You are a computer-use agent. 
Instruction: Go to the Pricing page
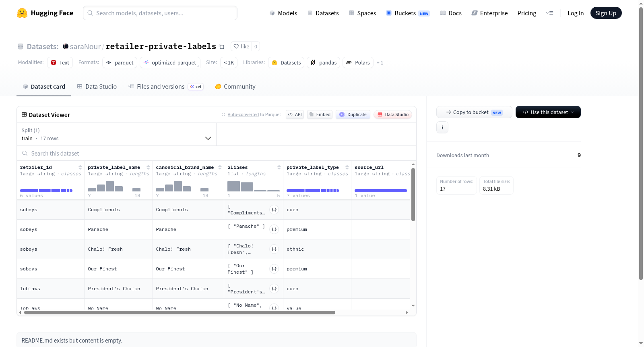(527, 13)
